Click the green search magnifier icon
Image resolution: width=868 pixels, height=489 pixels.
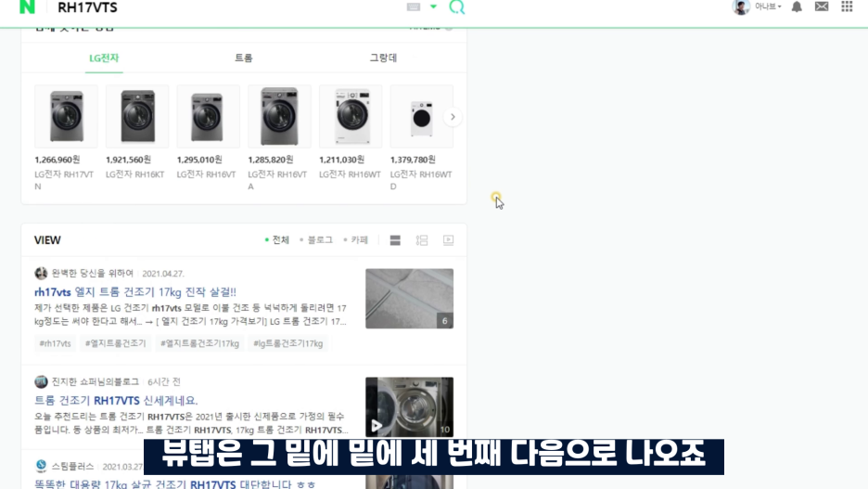coord(456,6)
